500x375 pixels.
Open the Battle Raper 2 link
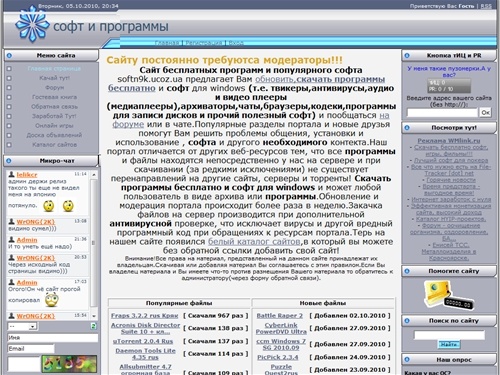(x=280, y=316)
